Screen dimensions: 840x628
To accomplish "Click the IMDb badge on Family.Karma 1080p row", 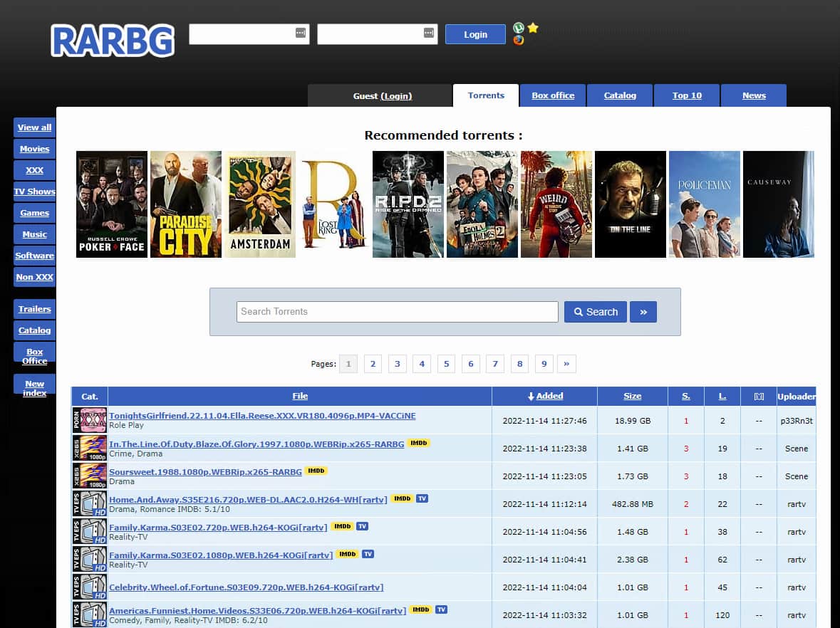I will pos(348,554).
